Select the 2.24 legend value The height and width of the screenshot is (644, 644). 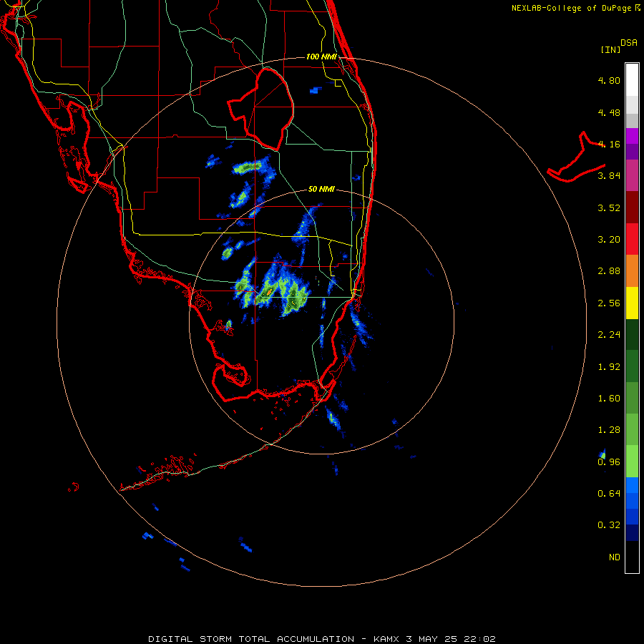609,335
